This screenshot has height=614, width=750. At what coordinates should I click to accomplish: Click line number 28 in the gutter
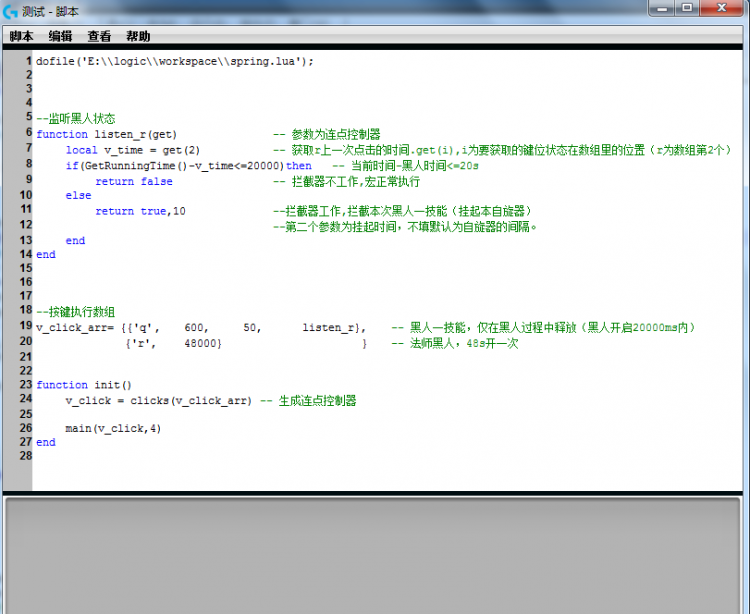coord(24,456)
